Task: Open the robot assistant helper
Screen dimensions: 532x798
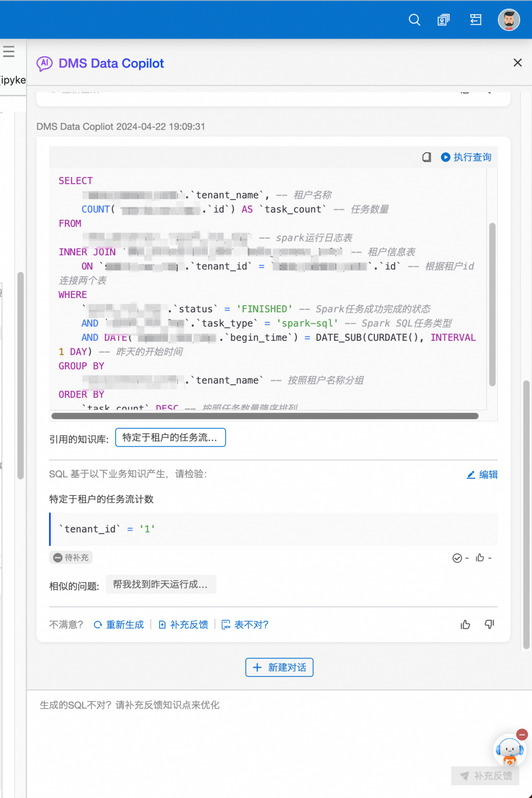Action: coord(509,751)
